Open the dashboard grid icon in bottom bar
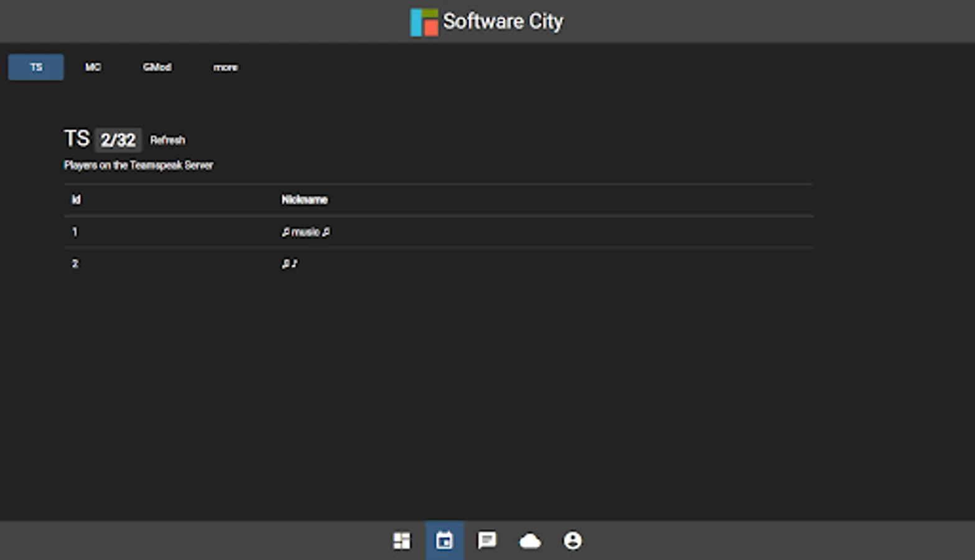Screen dimensions: 975x560 coord(402,540)
